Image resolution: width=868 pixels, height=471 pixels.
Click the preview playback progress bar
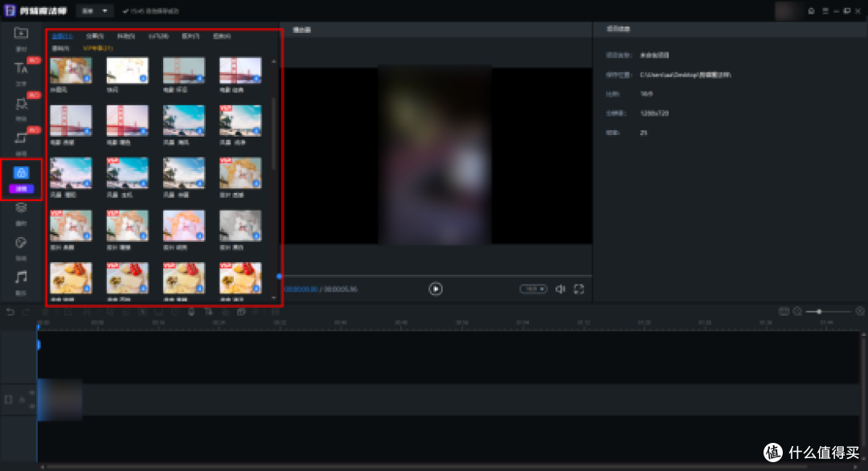[436, 275]
